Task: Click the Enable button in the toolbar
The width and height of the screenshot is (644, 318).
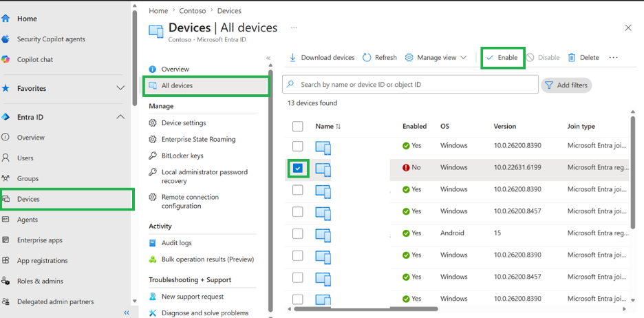Action: (503, 58)
